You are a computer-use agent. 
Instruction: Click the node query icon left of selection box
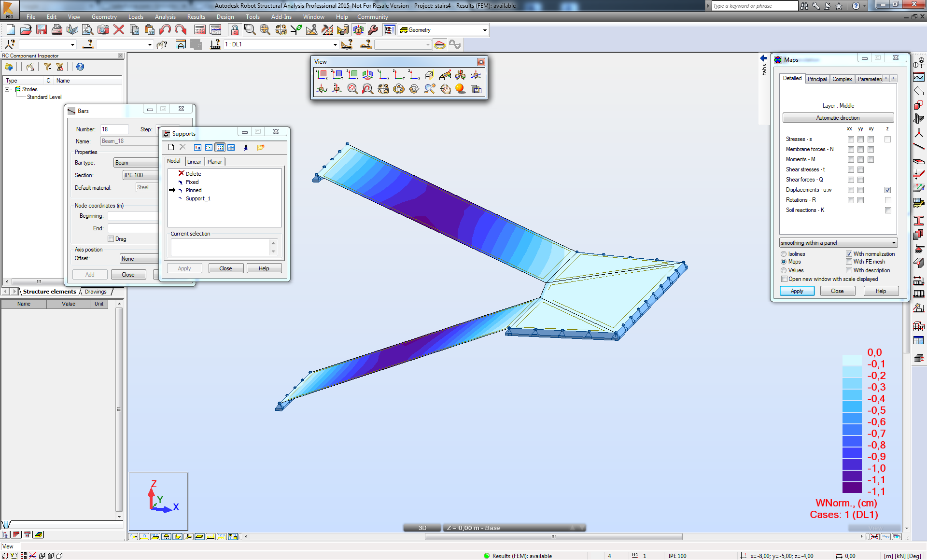pos(10,44)
